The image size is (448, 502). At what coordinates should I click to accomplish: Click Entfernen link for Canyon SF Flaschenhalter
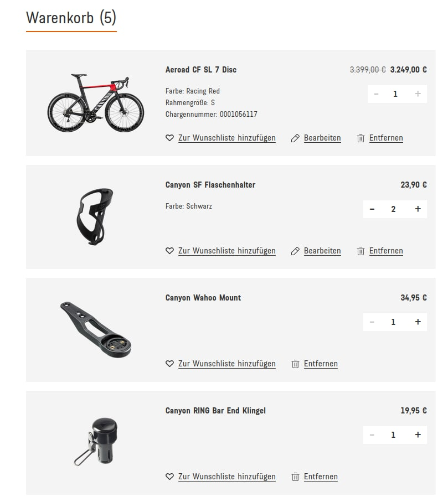[386, 251]
